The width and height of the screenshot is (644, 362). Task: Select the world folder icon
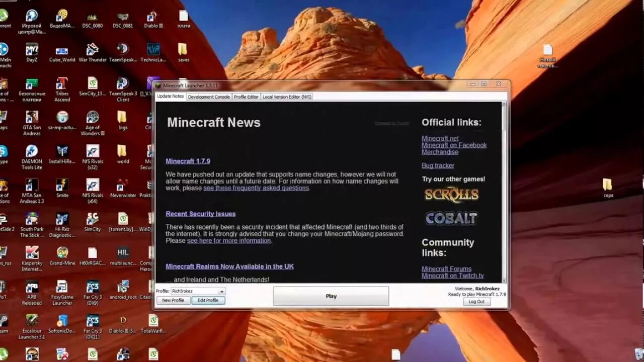click(x=122, y=154)
